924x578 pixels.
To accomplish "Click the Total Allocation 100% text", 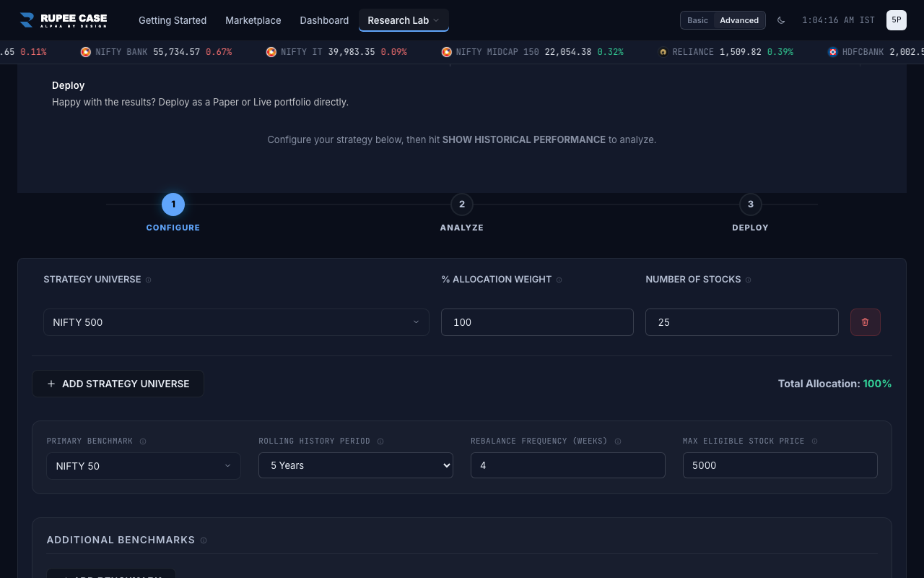I will (x=834, y=384).
